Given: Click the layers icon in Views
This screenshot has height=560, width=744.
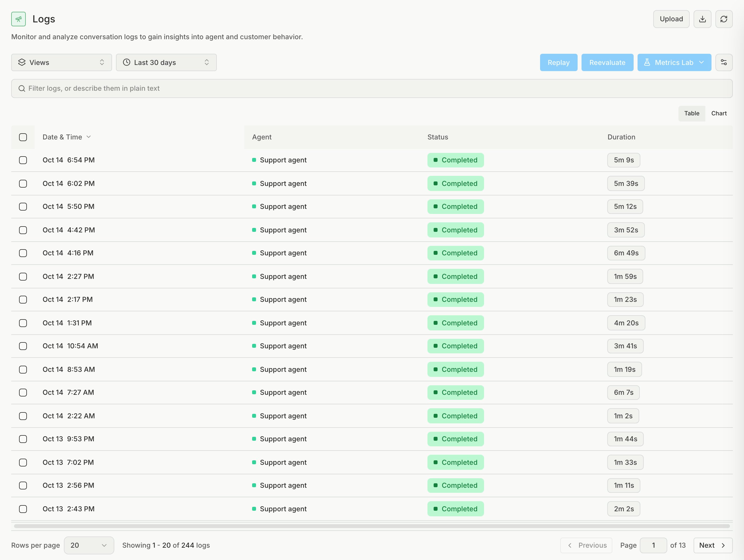Looking at the screenshot, I should tap(22, 62).
